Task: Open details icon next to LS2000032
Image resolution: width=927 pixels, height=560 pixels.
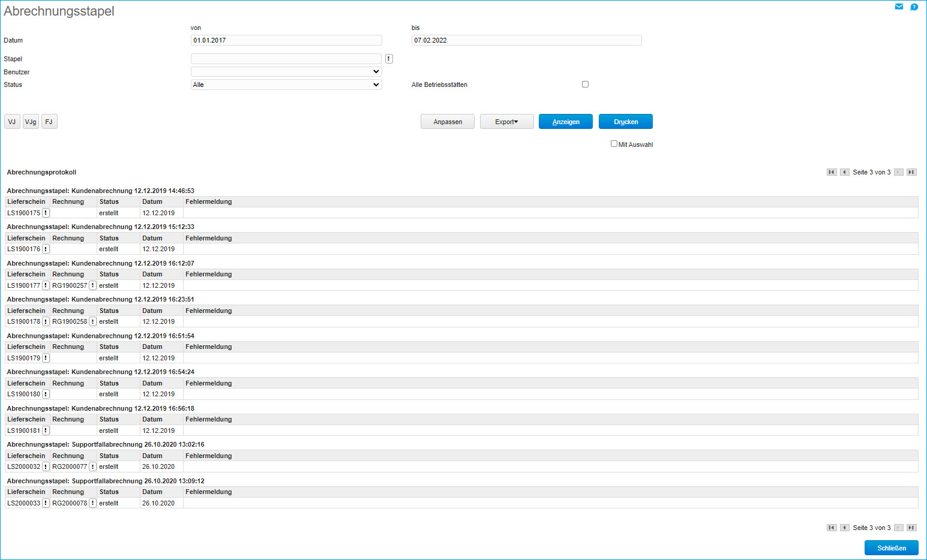Action: [46, 466]
